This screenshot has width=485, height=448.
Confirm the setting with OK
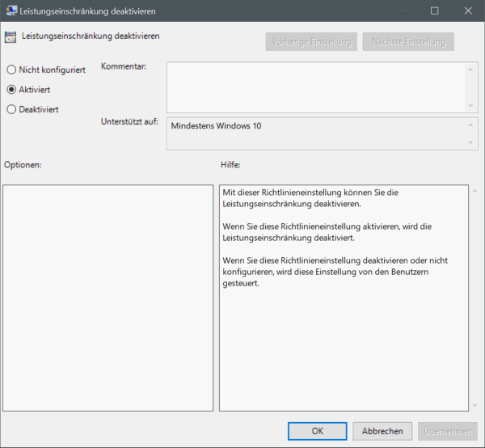click(318, 431)
